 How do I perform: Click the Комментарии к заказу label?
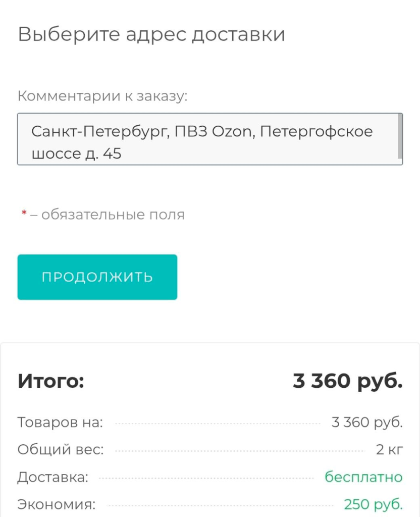[102, 96]
